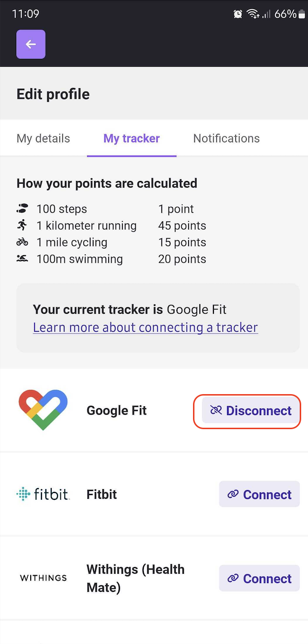Click the cycling bike icon
Screen dimensions: 308x644
(x=22, y=242)
